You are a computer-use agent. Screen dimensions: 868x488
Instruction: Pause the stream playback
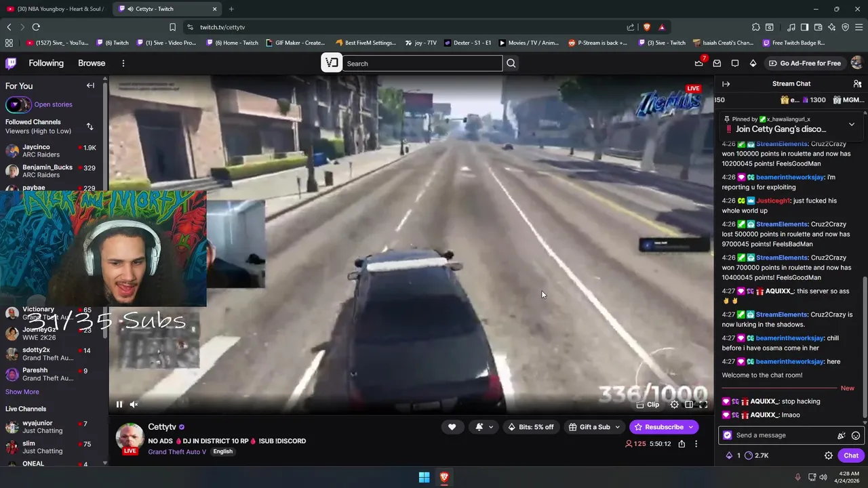click(x=119, y=405)
